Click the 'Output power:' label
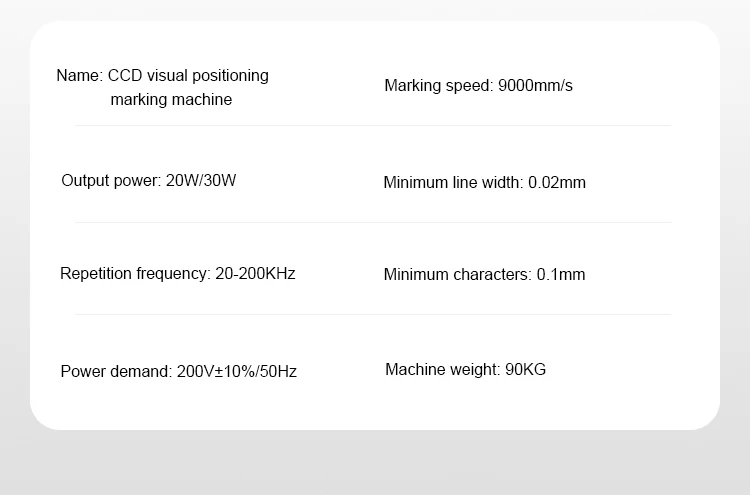 tap(111, 181)
